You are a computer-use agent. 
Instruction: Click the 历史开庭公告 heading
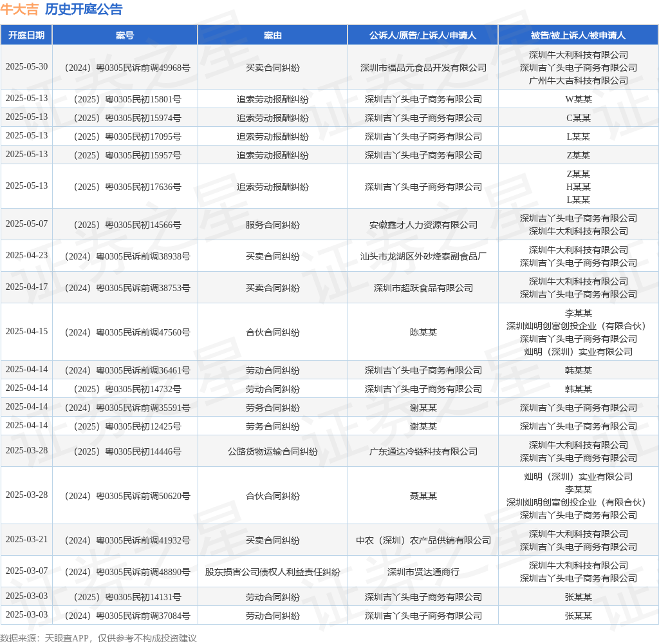pos(84,9)
